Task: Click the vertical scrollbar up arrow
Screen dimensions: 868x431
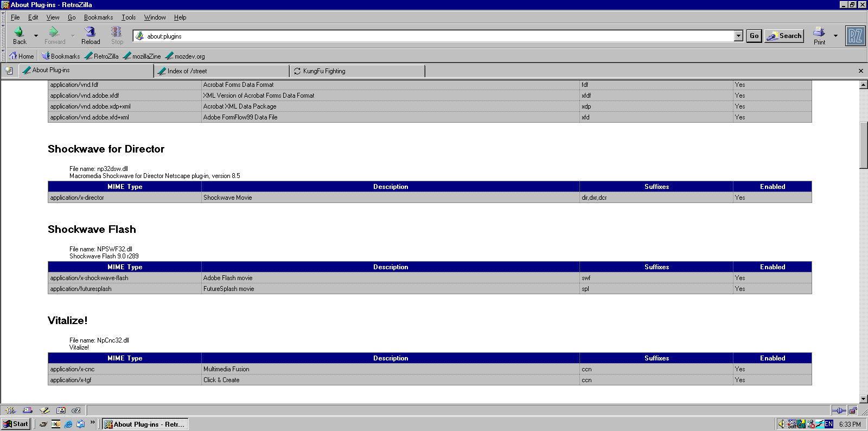Action: 863,85
